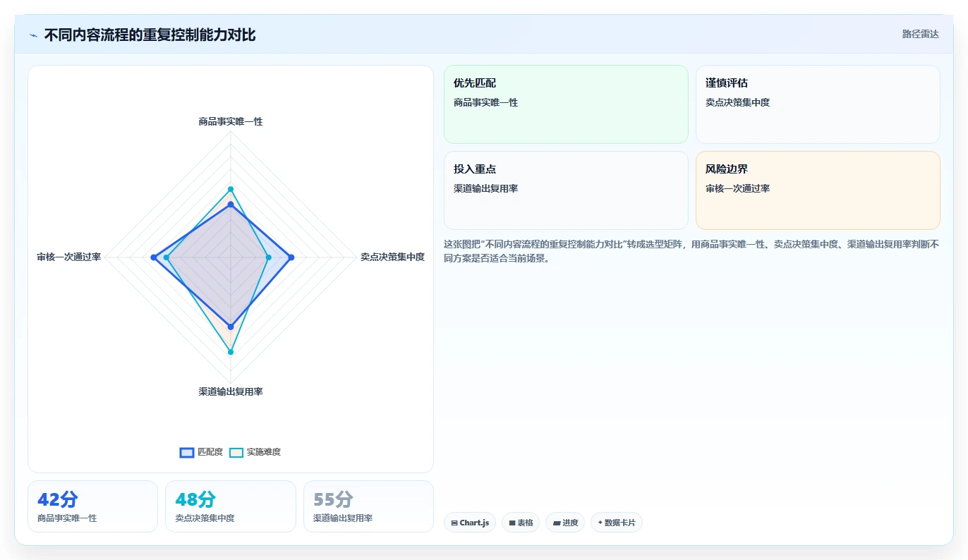Open the 优先匹配 matrix card
Viewport: 968px width, 560px height.
[x=566, y=104]
